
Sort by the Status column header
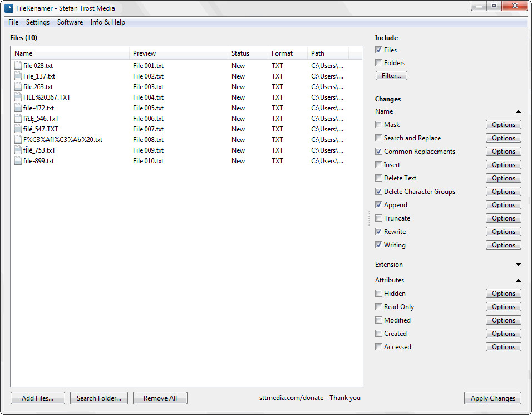(248, 53)
